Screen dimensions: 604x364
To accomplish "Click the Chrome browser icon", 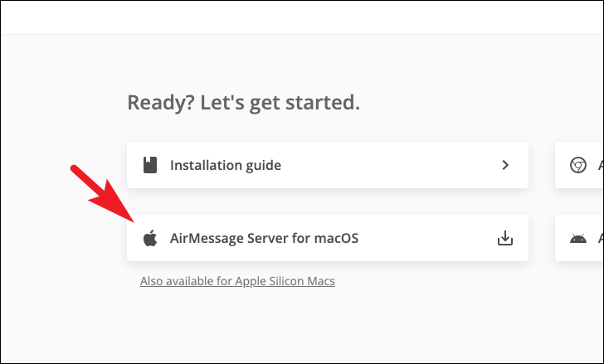I will [x=577, y=165].
